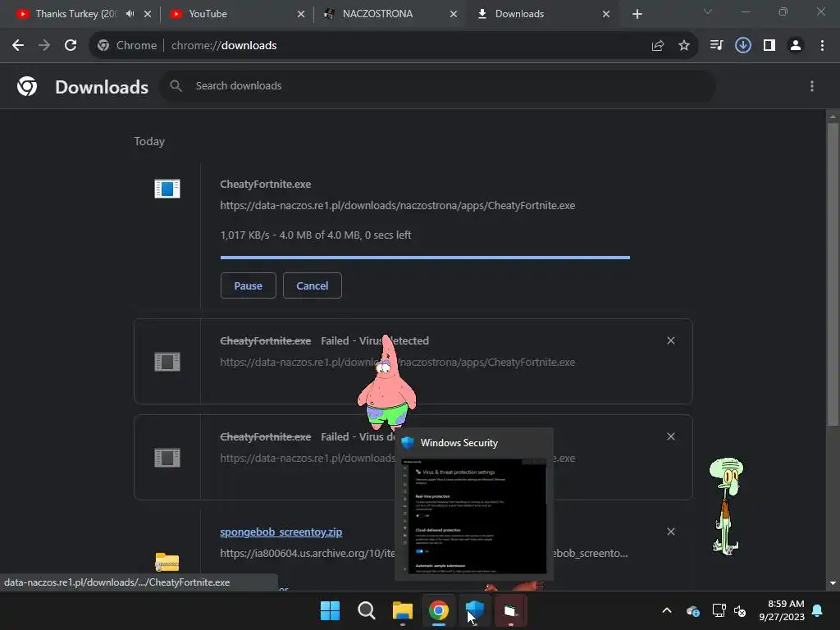This screenshot has height=630, width=840.
Task: Click the in-progress CheatyFortnite.exe file icon
Action: 167,189
